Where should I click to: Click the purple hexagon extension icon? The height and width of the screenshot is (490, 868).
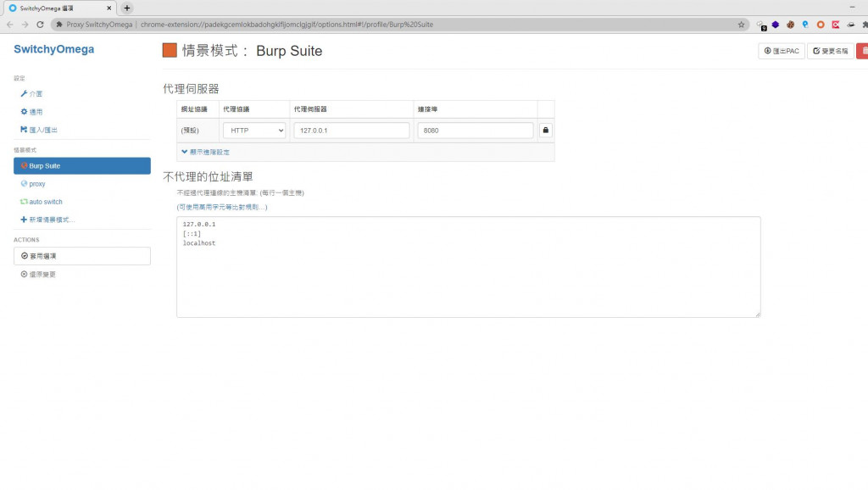pos(776,25)
